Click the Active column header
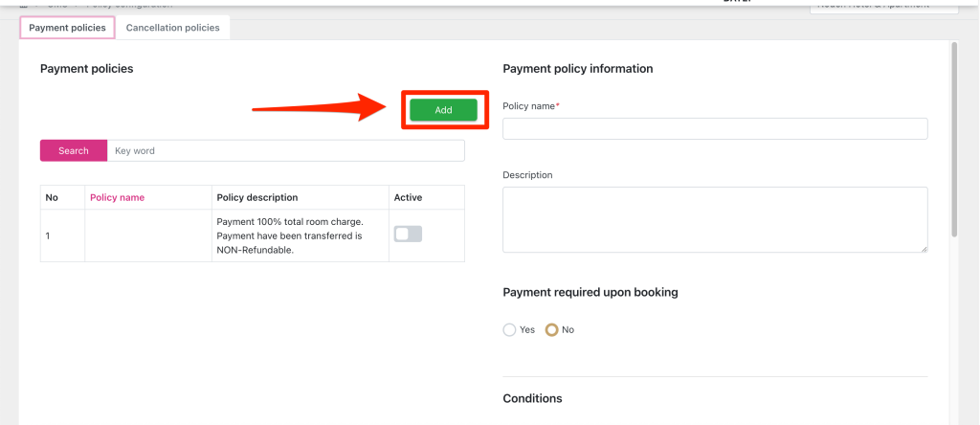This screenshot has width=980, height=425. coord(408,197)
